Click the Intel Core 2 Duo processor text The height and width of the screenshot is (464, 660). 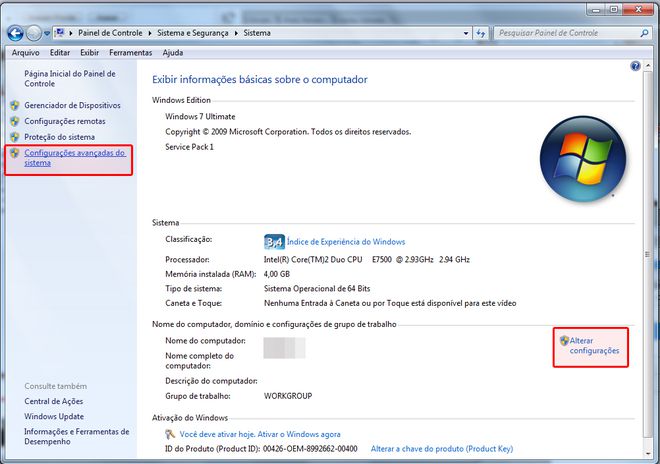point(367,259)
